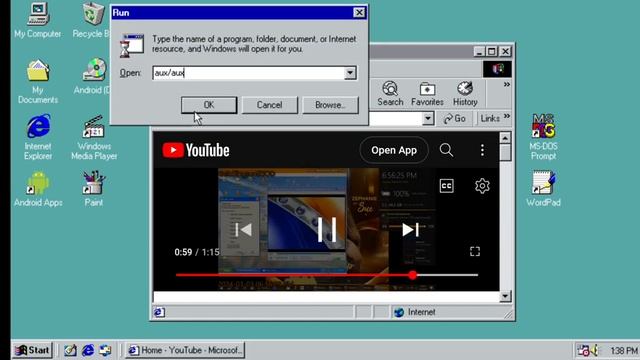Click the page icon in IE status bar
Image resolution: width=640 pixels, height=360 pixels.
click(x=159, y=312)
